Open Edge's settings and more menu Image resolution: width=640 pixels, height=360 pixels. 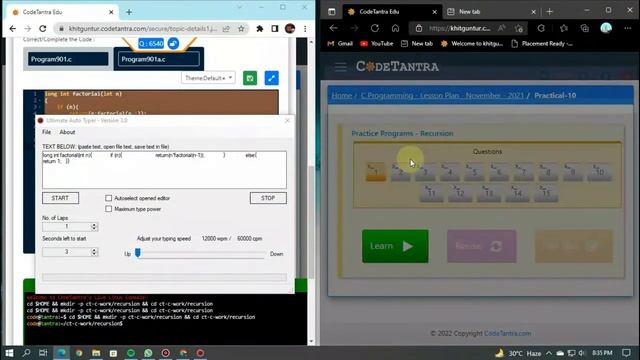(x=627, y=28)
